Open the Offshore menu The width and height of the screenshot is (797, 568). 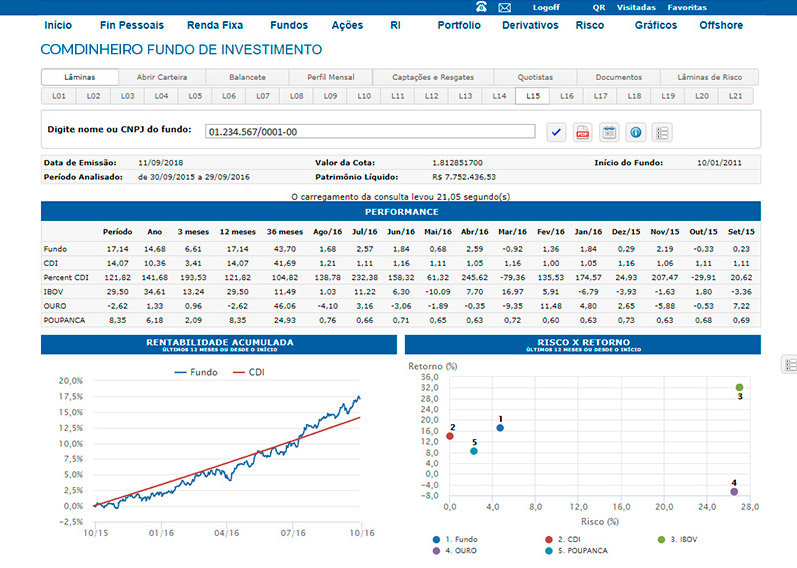click(x=721, y=25)
